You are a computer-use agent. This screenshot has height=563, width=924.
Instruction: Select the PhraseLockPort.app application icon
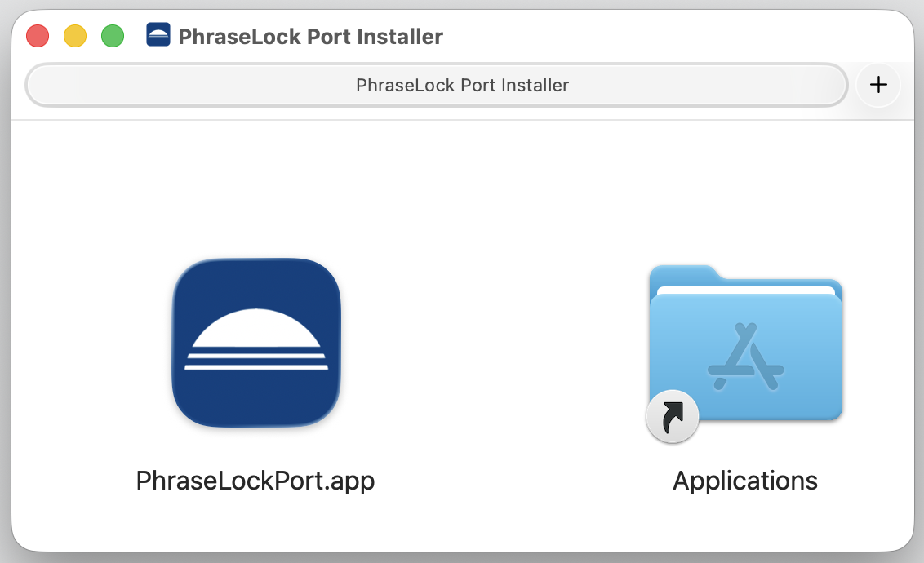tap(255, 342)
